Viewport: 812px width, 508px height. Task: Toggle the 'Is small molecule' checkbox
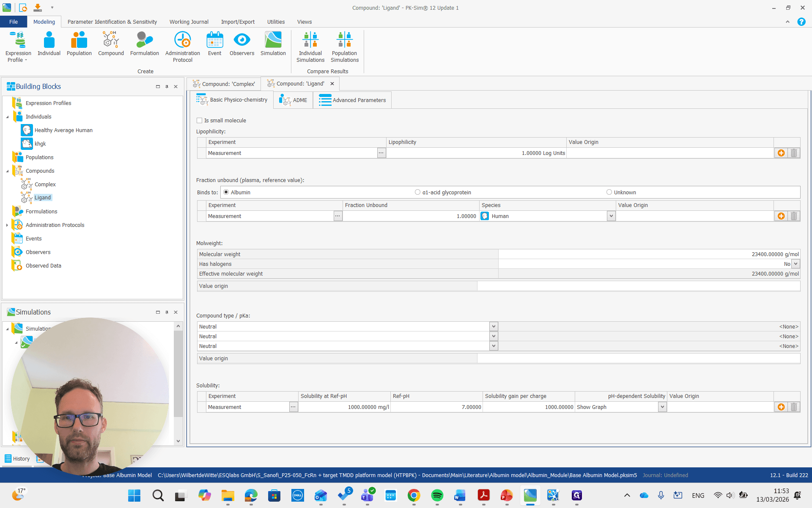200,121
